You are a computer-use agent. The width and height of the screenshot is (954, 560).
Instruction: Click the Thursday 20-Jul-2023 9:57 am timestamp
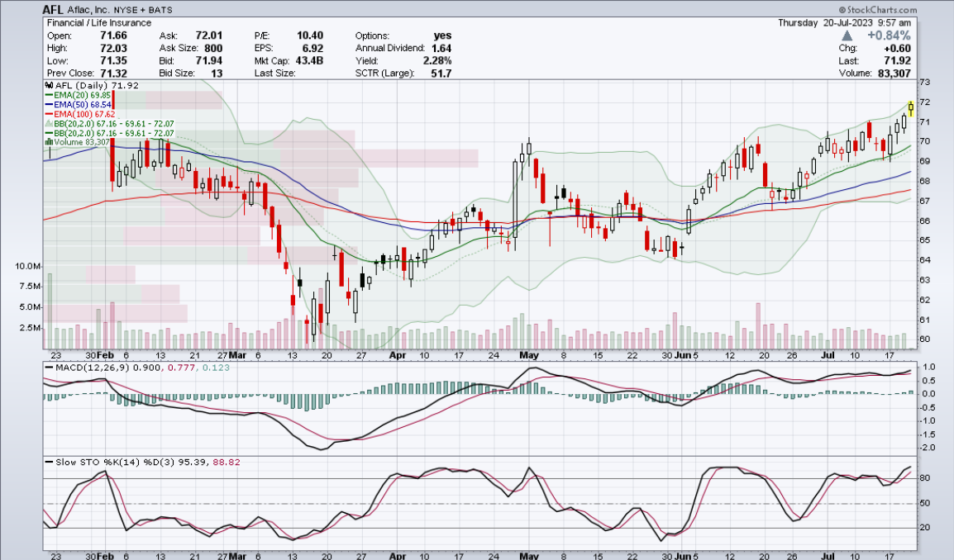coord(845,22)
